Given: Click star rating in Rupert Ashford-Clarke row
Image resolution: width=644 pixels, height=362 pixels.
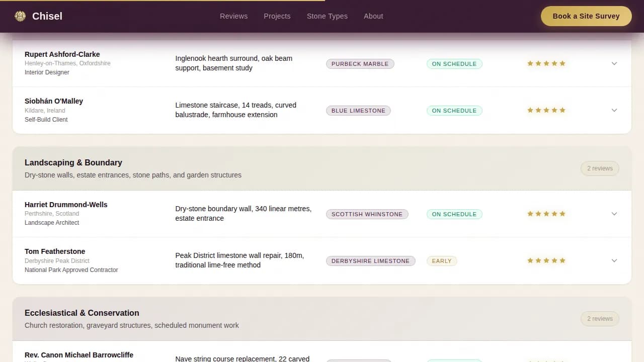Looking at the screenshot, I should [x=546, y=63].
